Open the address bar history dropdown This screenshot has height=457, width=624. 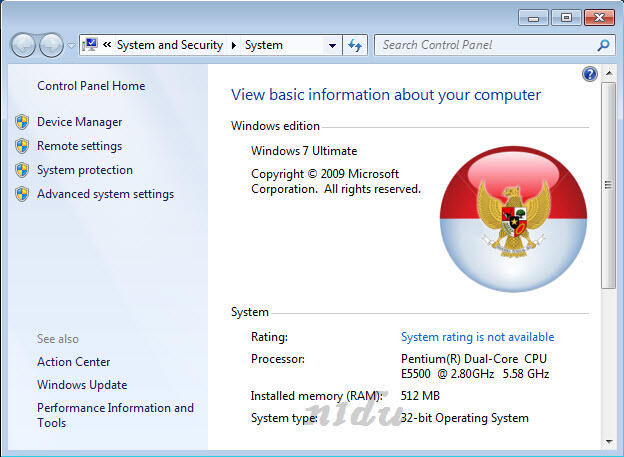[332, 45]
